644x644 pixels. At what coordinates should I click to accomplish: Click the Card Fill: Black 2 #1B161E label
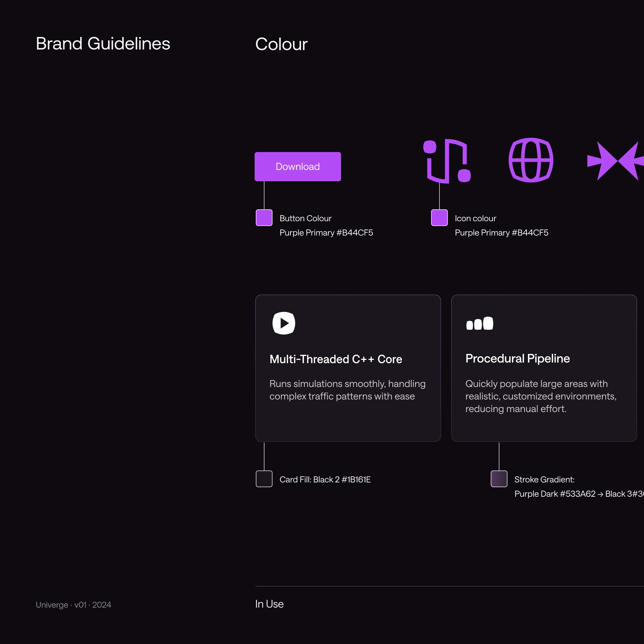325,479
